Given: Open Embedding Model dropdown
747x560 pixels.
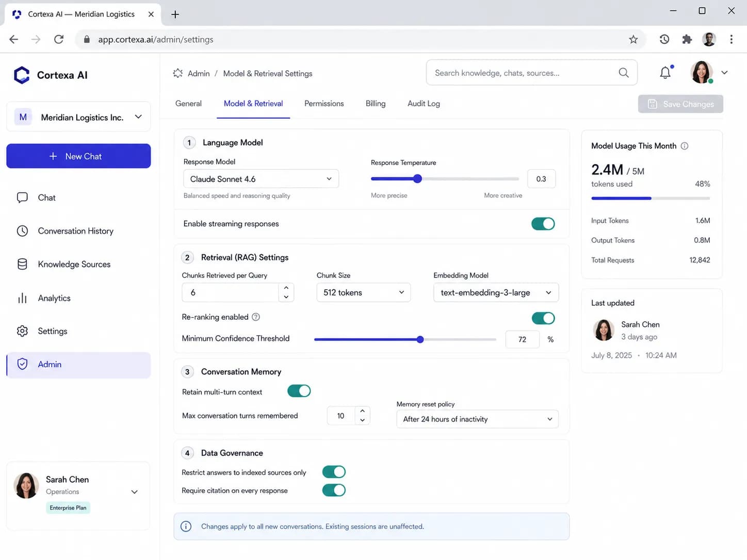Looking at the screenshot, I should (x=496, y=292).
